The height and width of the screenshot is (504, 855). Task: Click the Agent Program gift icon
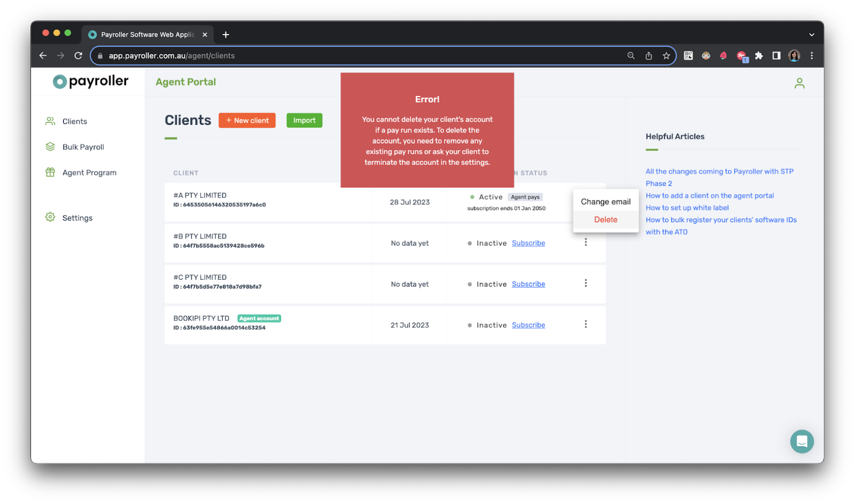50,172
